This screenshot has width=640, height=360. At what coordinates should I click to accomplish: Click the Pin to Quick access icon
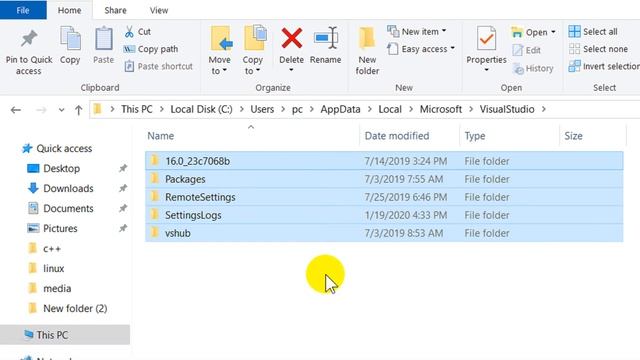point(29,39)
